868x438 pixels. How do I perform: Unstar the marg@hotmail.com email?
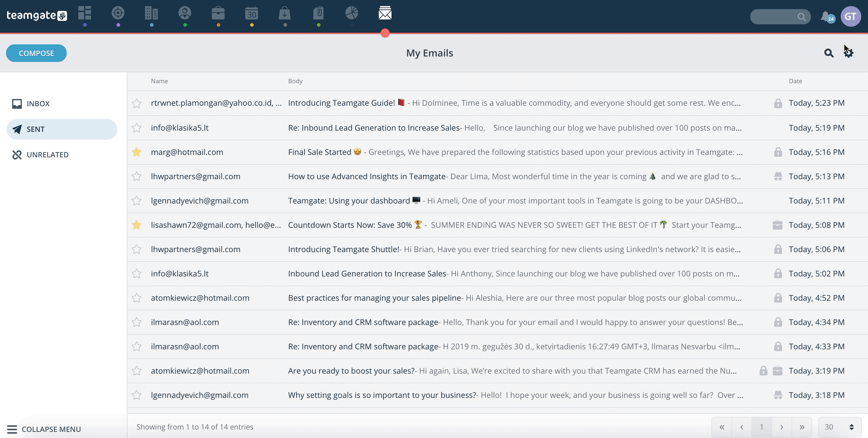click(x=137, y=152)
